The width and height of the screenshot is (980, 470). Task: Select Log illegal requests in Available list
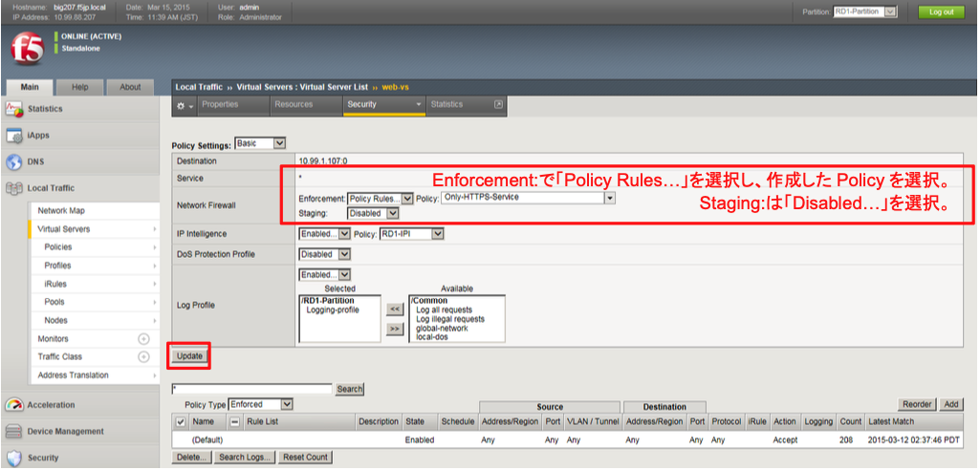click(x=450, y=319)
